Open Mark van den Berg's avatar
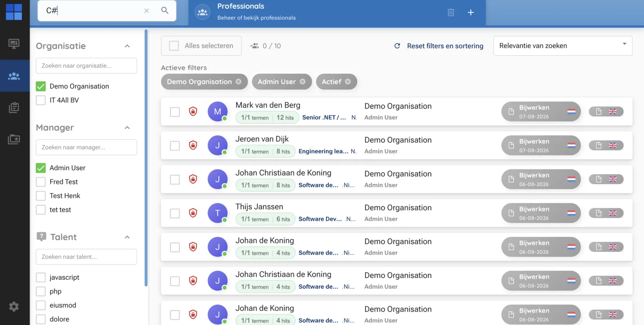 pos(218,112)
